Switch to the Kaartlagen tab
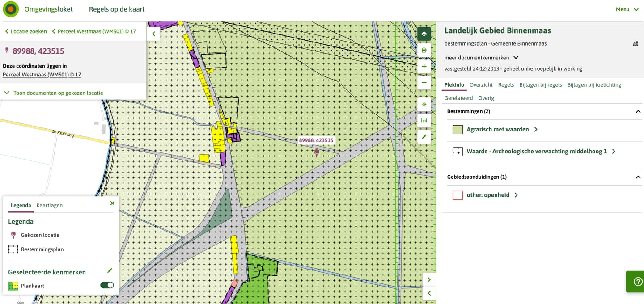The height and width of the screenshot is (304, 644). [x=50, y=206]
